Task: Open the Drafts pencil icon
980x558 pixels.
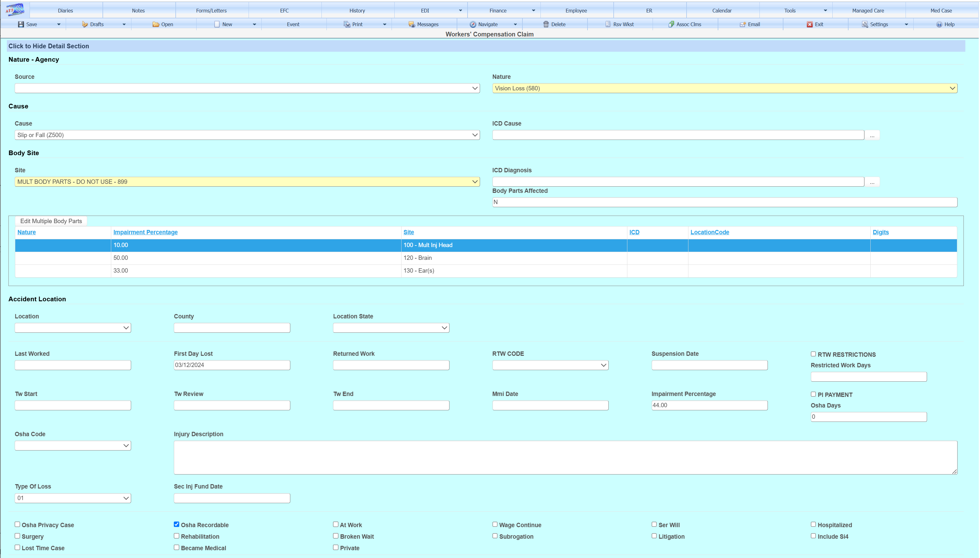Action: point(85,24)
